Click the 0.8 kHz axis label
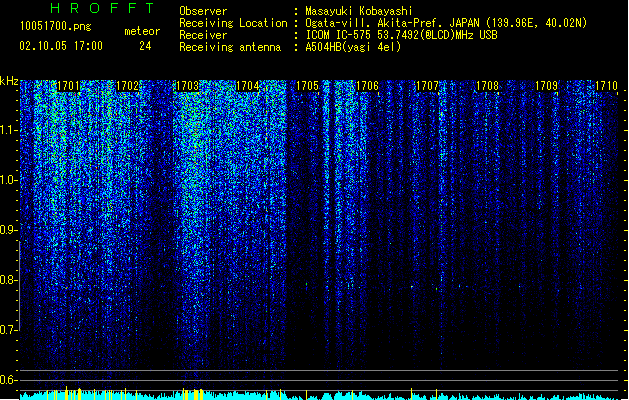Viewport: 629px width, 400px height. coord(8,280)
